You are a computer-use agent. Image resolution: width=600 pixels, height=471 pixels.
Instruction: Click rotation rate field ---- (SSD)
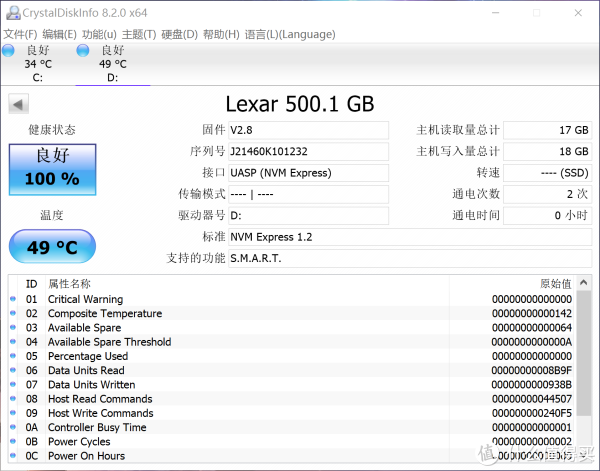(x=548, y=173)
